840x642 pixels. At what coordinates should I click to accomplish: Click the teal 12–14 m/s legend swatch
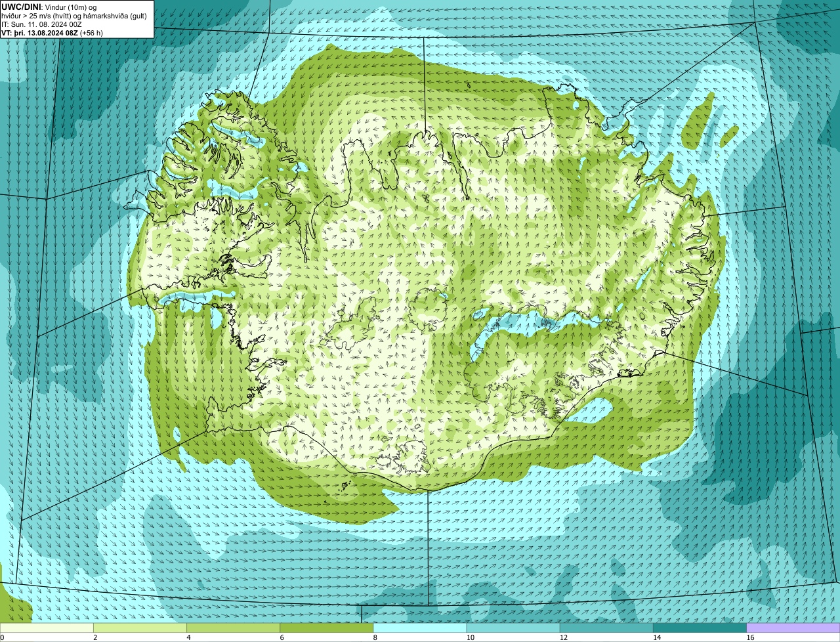pyautogui.click(x=606, y=628)
